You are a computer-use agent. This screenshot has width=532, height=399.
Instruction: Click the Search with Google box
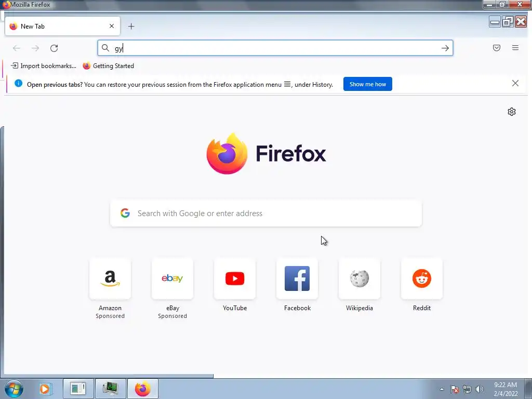[266, 214]
